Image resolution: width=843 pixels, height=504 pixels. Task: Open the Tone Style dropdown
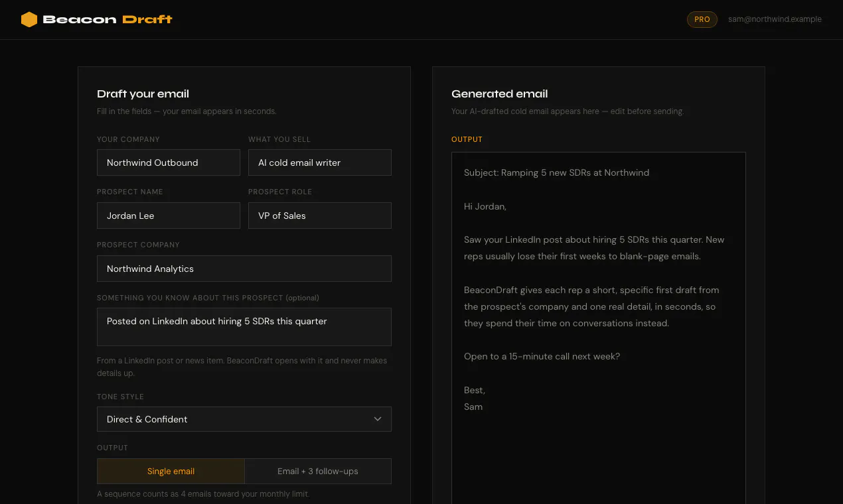pyautogui.click(x=244, y=419)
